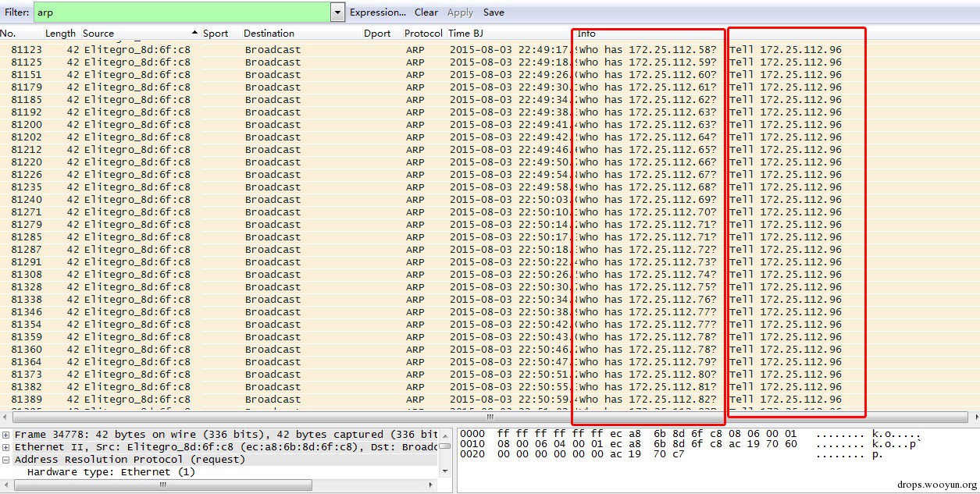Click hex dump line at offset 0020

(x=673, y=454)
